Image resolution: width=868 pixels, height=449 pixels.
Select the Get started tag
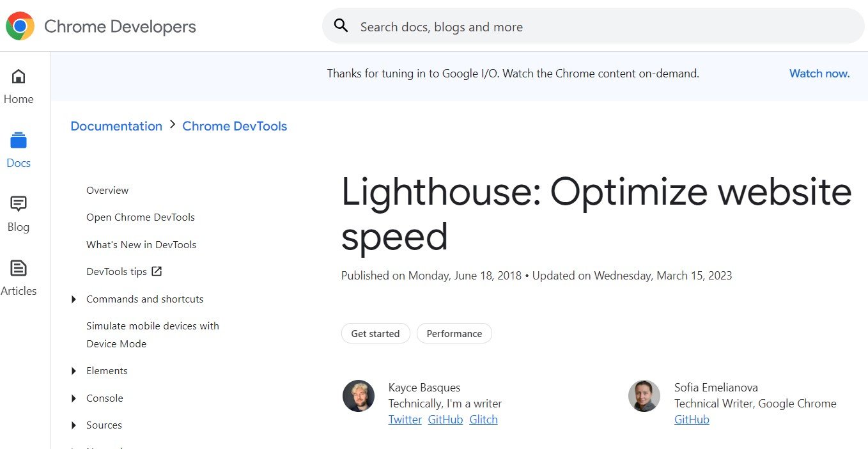tap(375, 333)
